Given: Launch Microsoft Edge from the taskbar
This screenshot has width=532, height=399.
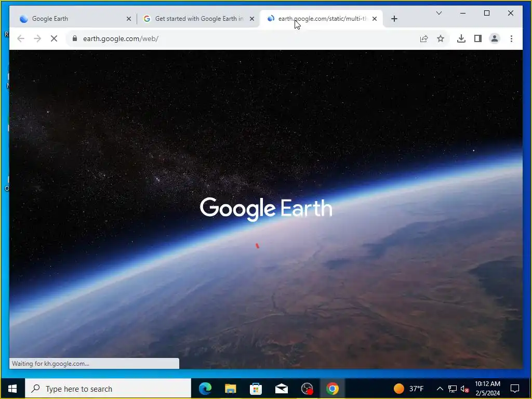Looking at the screenshot, I should [x=205, y=389].
